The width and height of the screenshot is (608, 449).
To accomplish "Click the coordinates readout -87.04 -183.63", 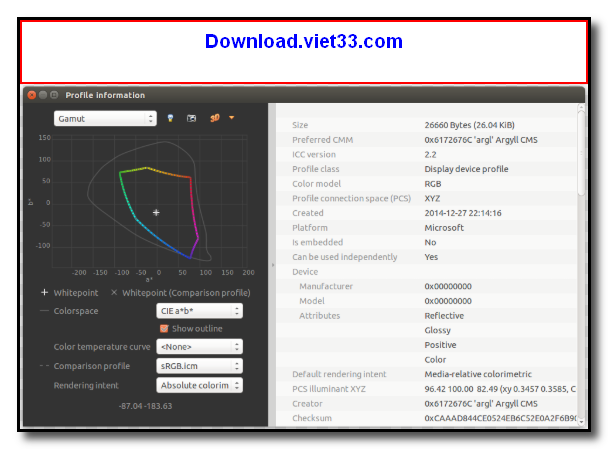I will point(145,406).
